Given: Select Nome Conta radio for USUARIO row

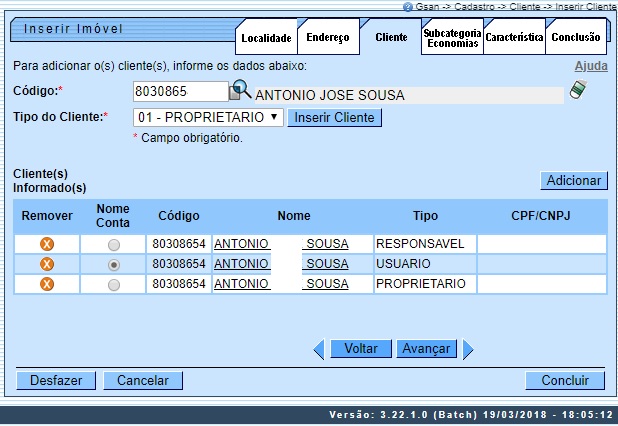Looking at the screenshot, I should (113, 264).
